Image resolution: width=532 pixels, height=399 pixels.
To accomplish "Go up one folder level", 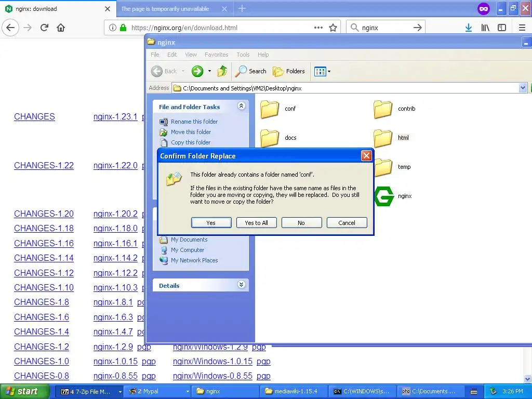I will 222,71.
